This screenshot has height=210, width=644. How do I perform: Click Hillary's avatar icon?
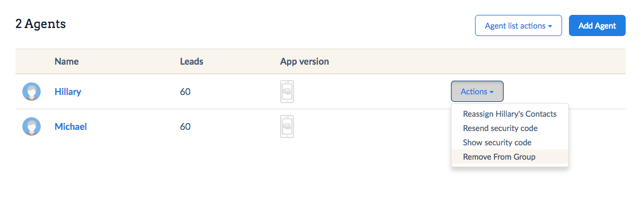click(x=31, y=92)
